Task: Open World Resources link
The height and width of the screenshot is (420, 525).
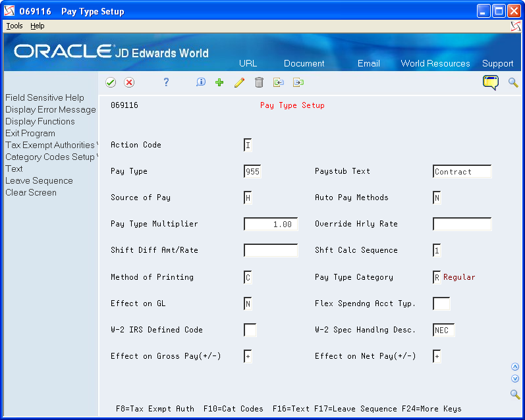Action: point(435,63)
